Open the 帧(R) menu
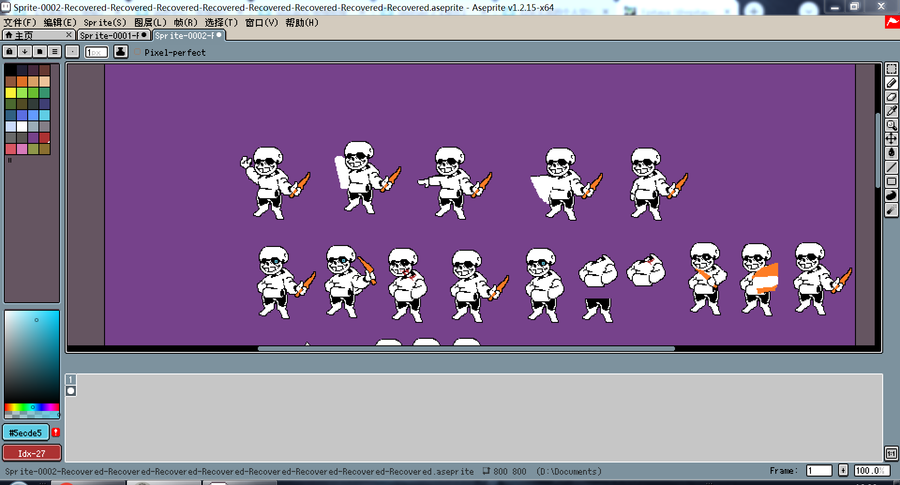Screen dimensions: 900x485 185,22
